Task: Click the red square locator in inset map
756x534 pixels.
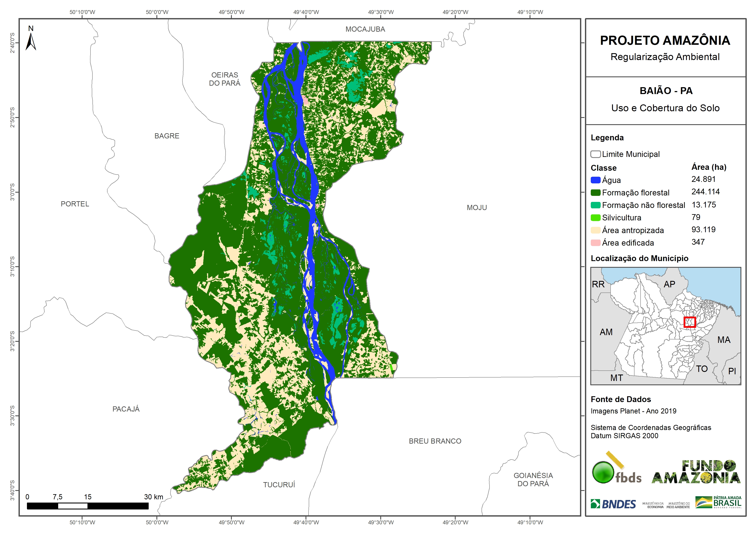Action: point(689,322)
